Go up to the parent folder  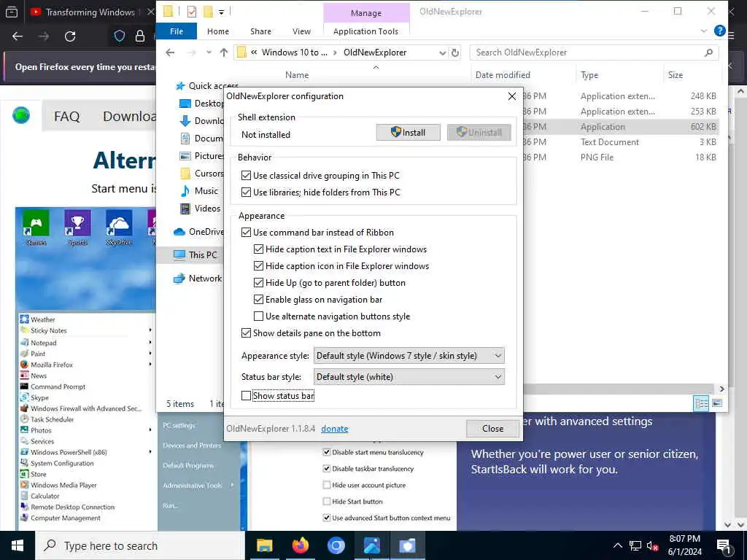point(223,52)
